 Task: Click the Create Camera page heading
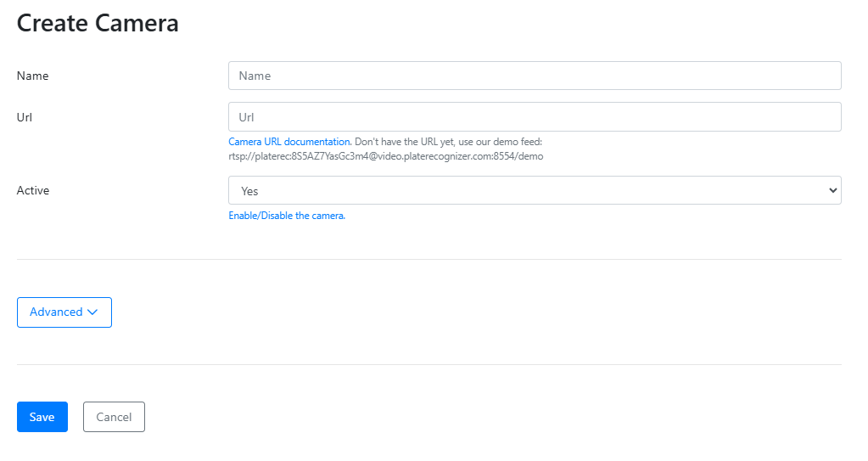point(98,23)
